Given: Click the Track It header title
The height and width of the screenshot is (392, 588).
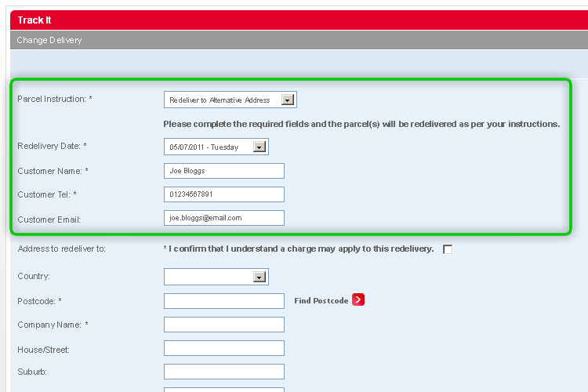Looking at the screenshot, I should click(34, 20).
